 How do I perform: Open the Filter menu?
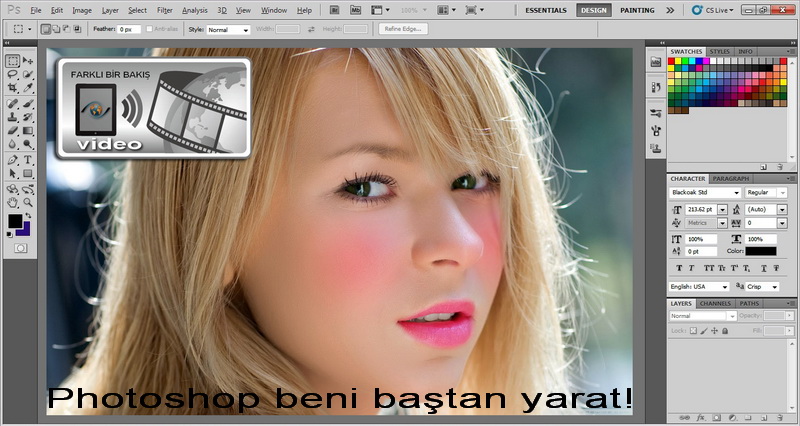point(164,10)
